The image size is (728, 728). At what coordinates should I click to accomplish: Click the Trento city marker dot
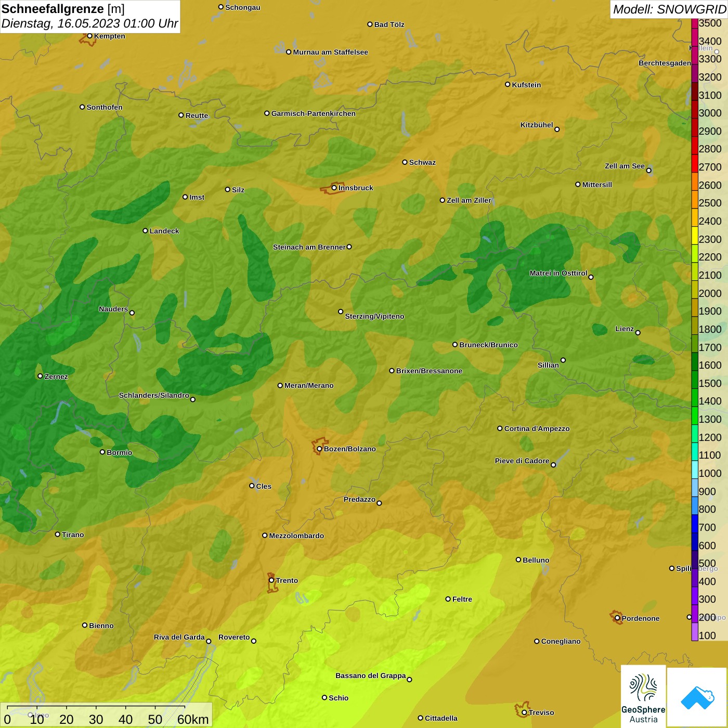tap(271, 580)
